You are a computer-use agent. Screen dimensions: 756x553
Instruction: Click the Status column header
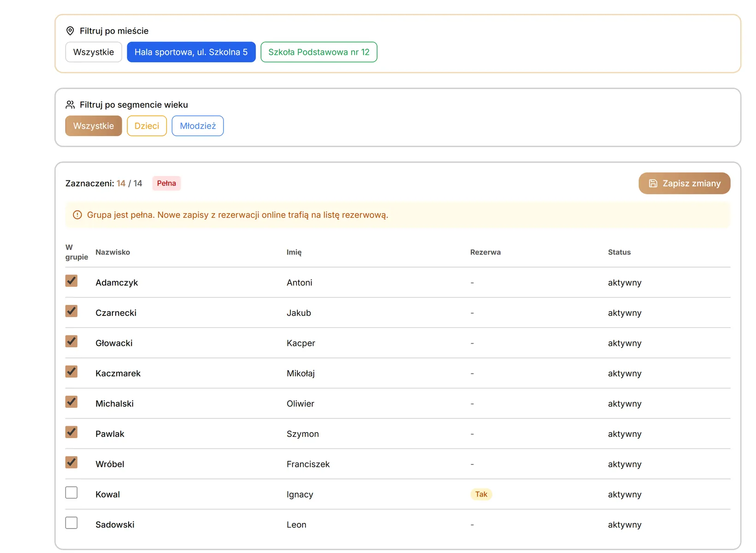(619, 252)
